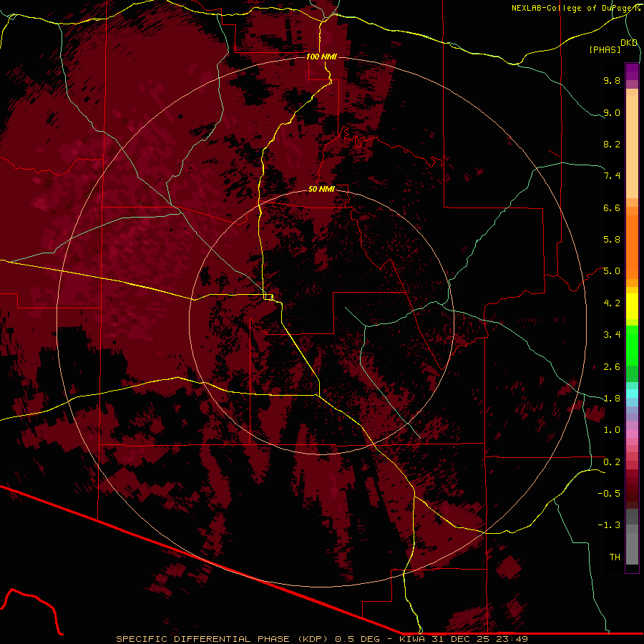Click the 3.4 value on the color scale
Screen dimensions: 644x644
[612, 335]
